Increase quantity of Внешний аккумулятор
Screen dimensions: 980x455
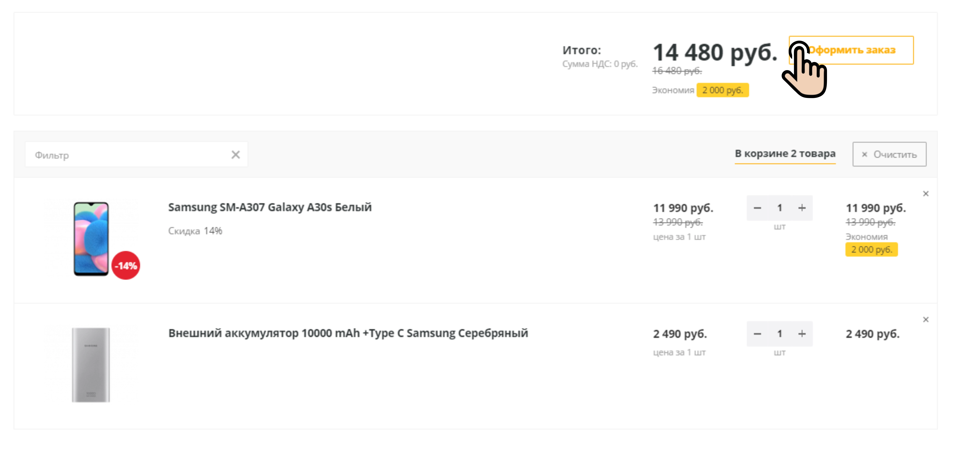point(802,334)
